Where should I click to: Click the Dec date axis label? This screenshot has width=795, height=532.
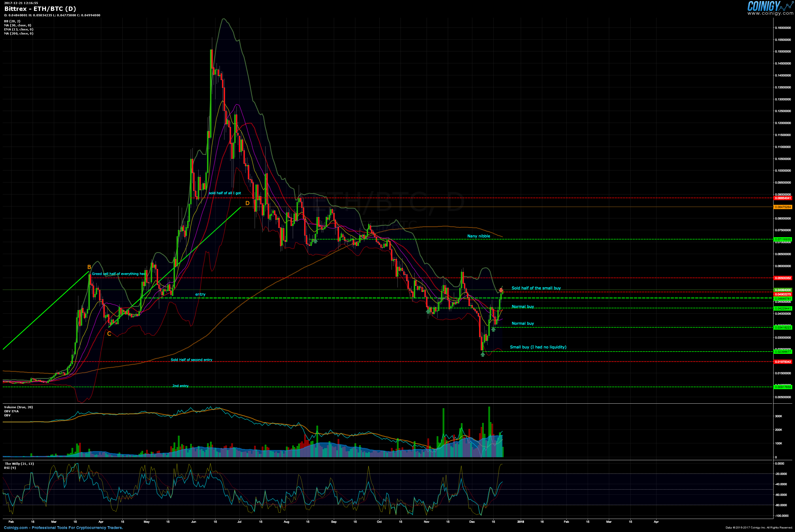click(472, 522)
